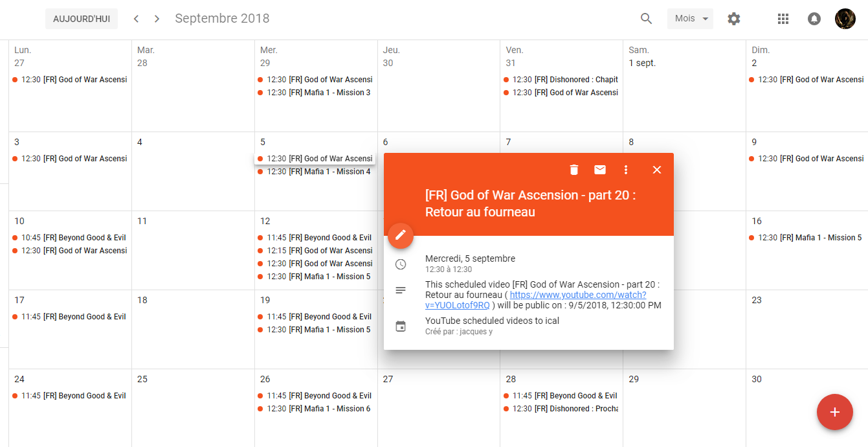
Task: Open the Google apps grid
Action: pos(783,19)
